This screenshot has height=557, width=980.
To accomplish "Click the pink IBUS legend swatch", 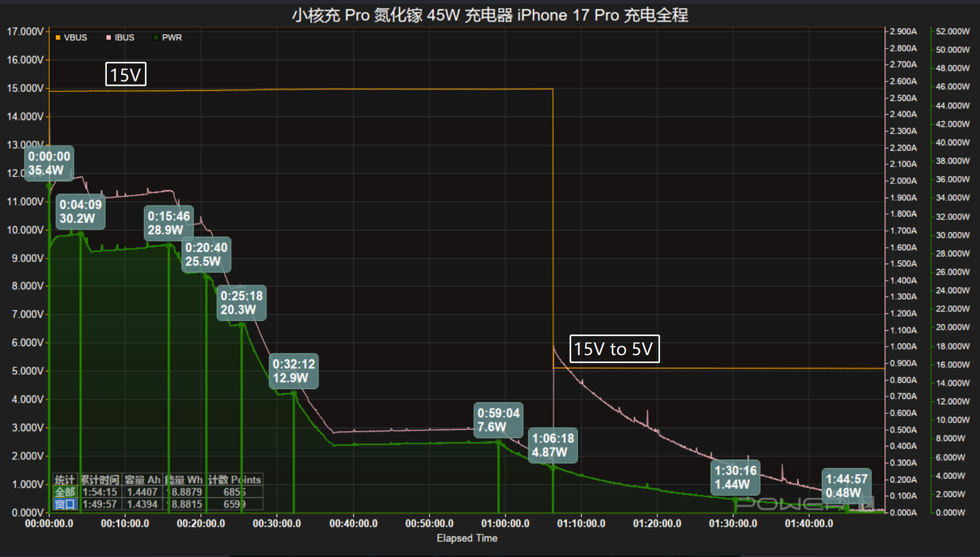I will (108, 37).
